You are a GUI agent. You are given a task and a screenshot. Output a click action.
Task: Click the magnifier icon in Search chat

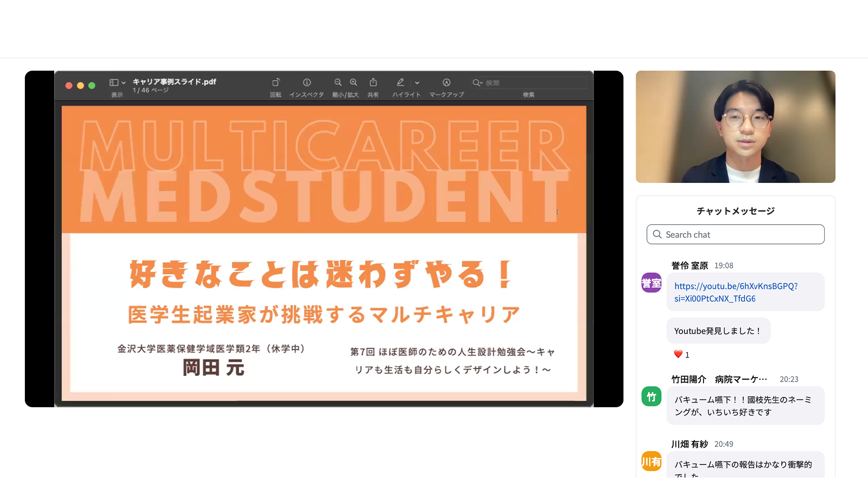(657, 235)
